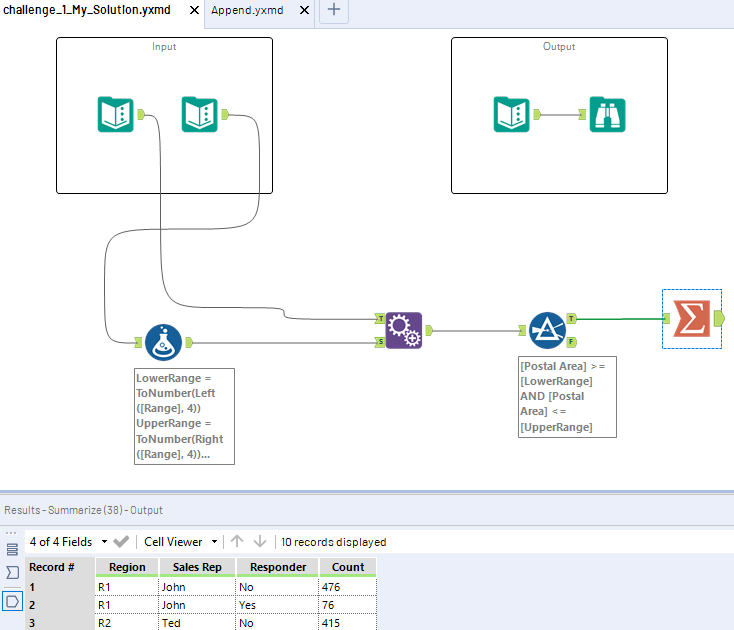Select the Summarize tool on canvas
Screen dimensions: 734x630
[x=690, y=319]
